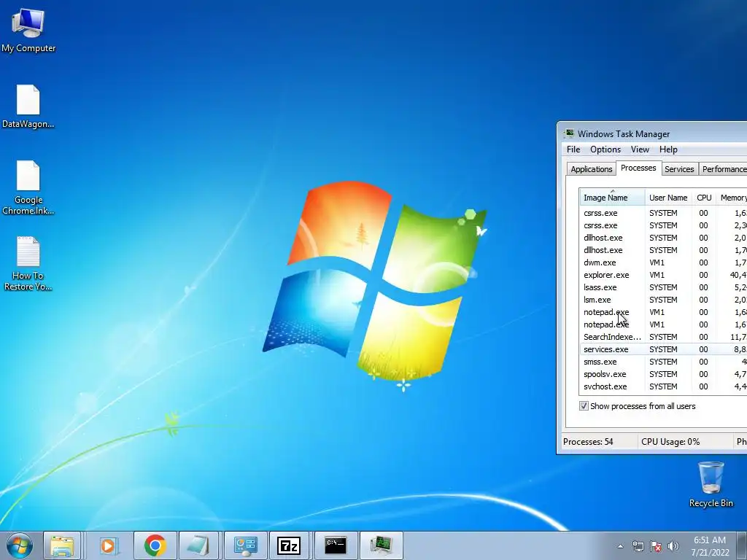Select the DataWagon file on desktop
This screenshot has width=747, height=560.
[x=28, y=106]
